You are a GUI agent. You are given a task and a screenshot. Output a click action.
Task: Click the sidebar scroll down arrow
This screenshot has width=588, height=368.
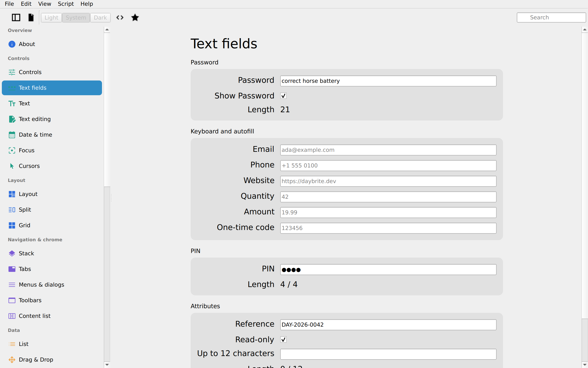[107, 365]
